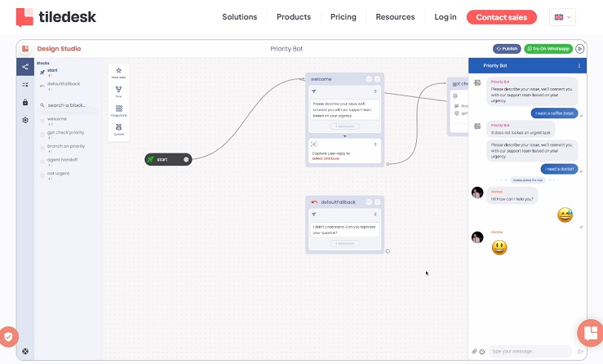Select the Flow actions palette icon
Image resolution: width=603 pixels, height=364 pixels.
(x=119, y=91)
